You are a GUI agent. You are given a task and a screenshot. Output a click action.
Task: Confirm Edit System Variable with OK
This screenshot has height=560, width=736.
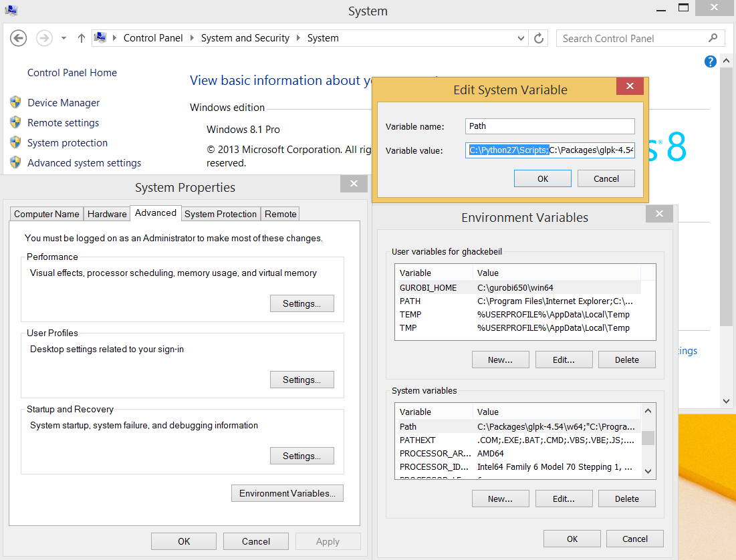click(543, 179)
